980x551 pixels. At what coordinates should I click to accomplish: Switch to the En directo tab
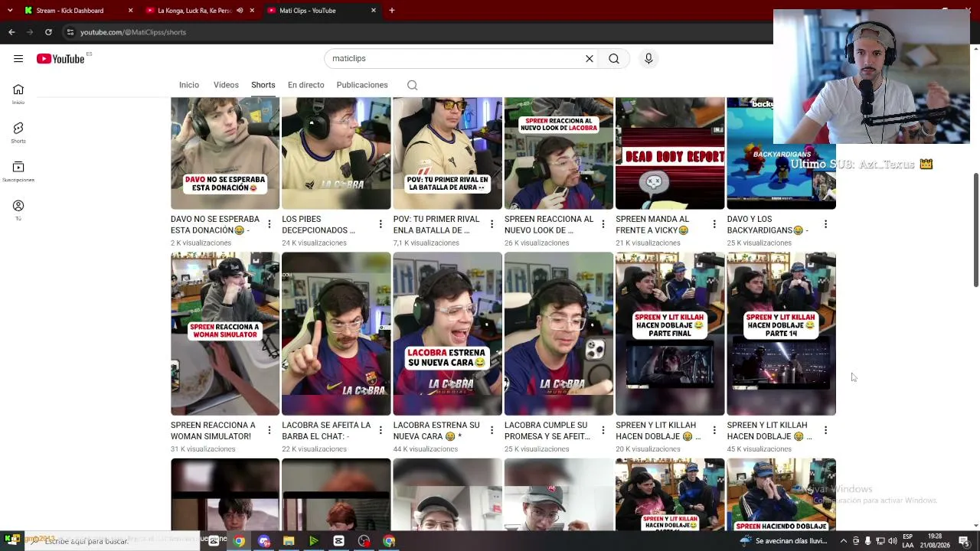306,85
